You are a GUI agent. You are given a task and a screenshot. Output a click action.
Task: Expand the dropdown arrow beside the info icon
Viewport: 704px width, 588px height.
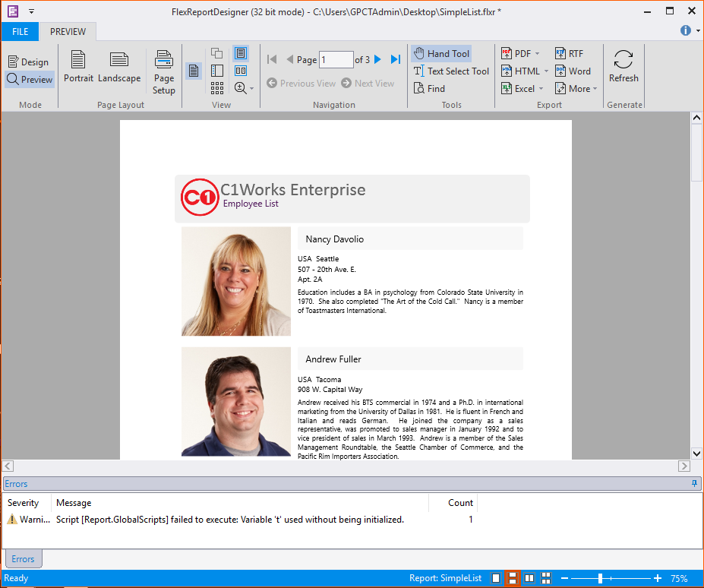[698, 30]
